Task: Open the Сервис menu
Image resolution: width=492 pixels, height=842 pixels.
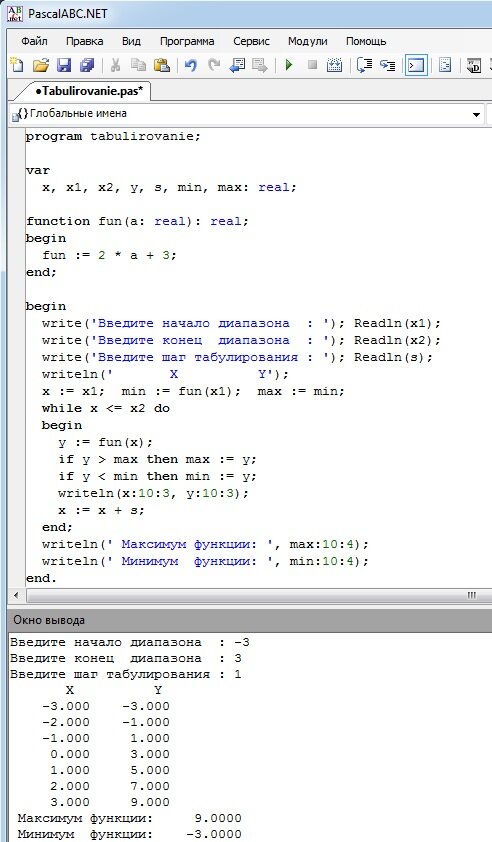Action: click(x=251, y=41)
